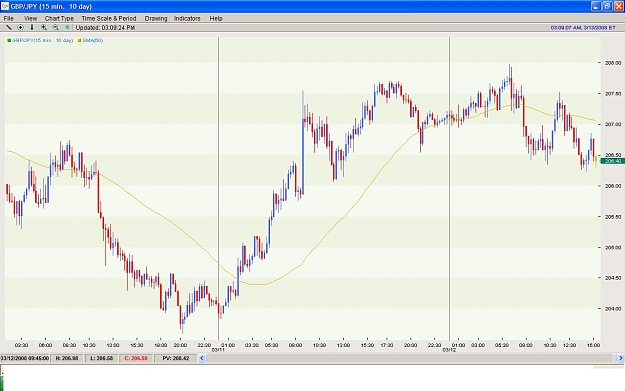The image size is (625, 391).
Task: Activate the crosshair target tool icon
Action: coord(20,28)
